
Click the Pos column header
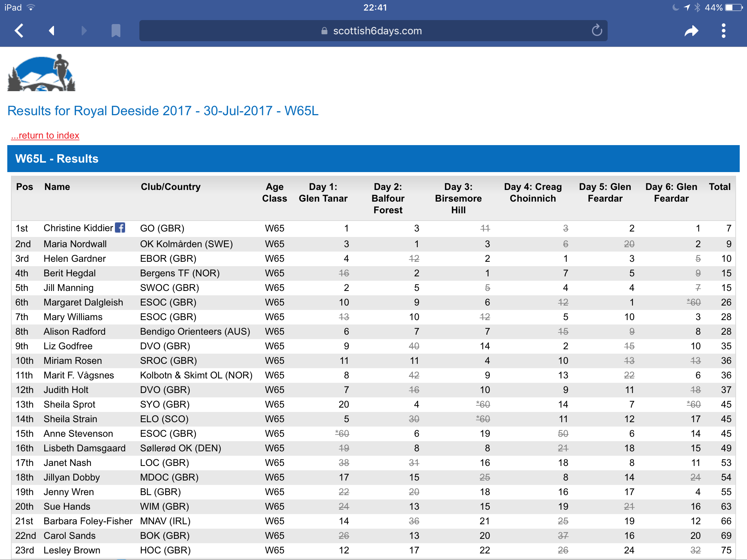coord(24,187)
